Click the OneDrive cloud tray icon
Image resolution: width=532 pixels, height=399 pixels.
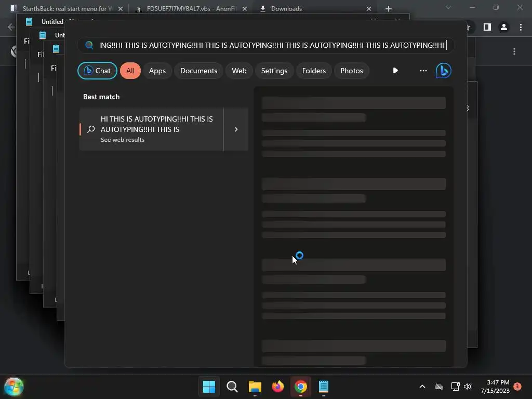[x=439, y=387]
